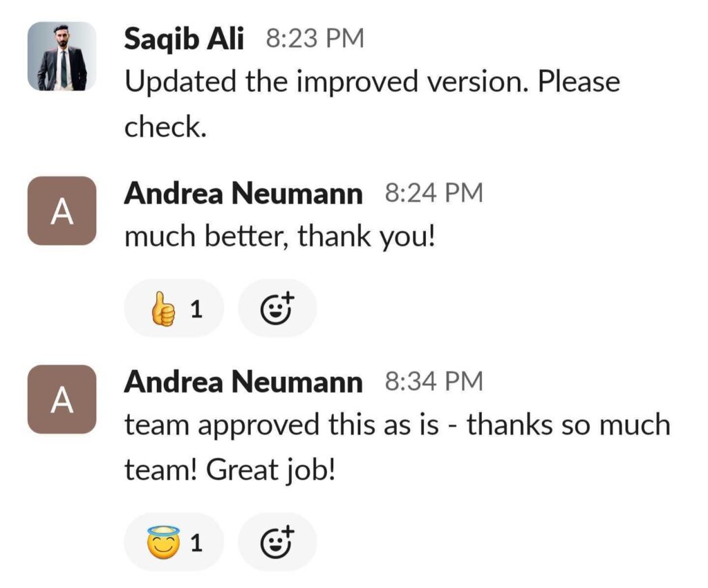The image size is (708, 588).
Task: Click the halo smiley emoji icon
Action: click(162, 542)
